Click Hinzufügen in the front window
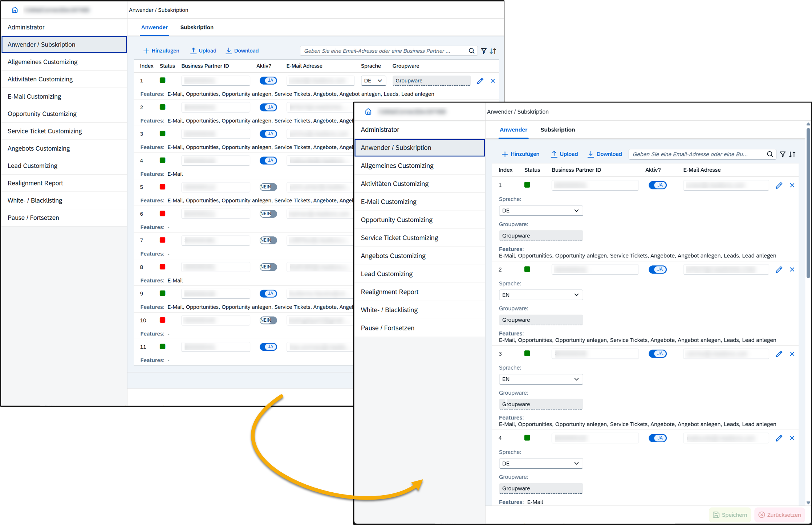The image size is (812, 525). coord(520,154)
